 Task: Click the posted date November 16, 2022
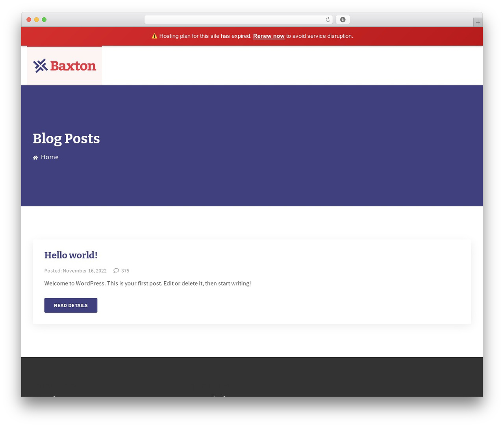coord(85,271)
